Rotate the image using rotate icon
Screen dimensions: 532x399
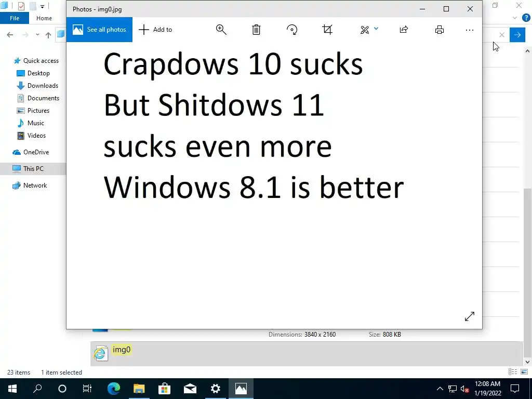292,30
